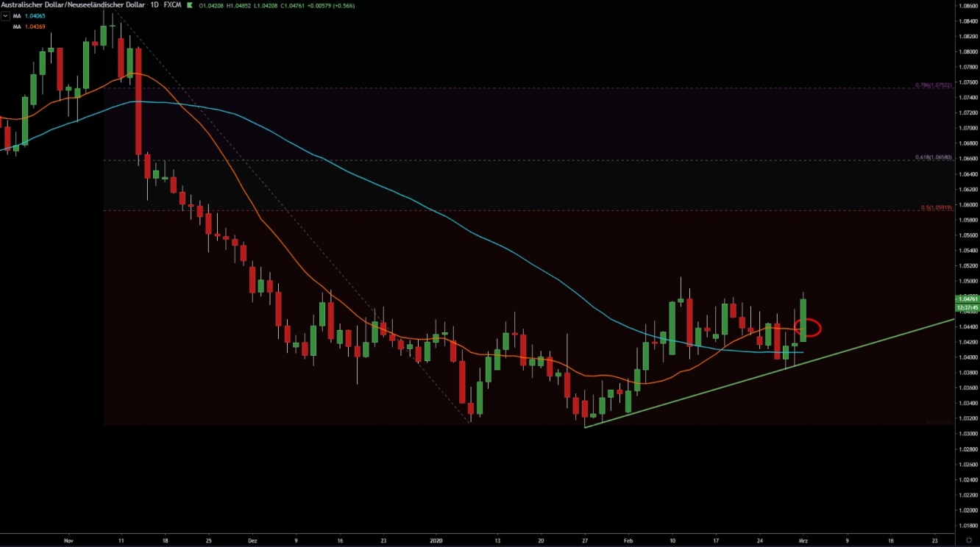980x547 pixels.
Task: Click the current price label 1.04761
Action: (x=967, y=299)
